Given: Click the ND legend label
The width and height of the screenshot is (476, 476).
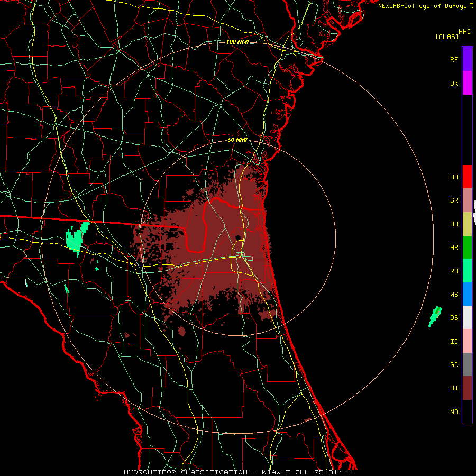Looking at the screenshot, I should tap(454, 412).
